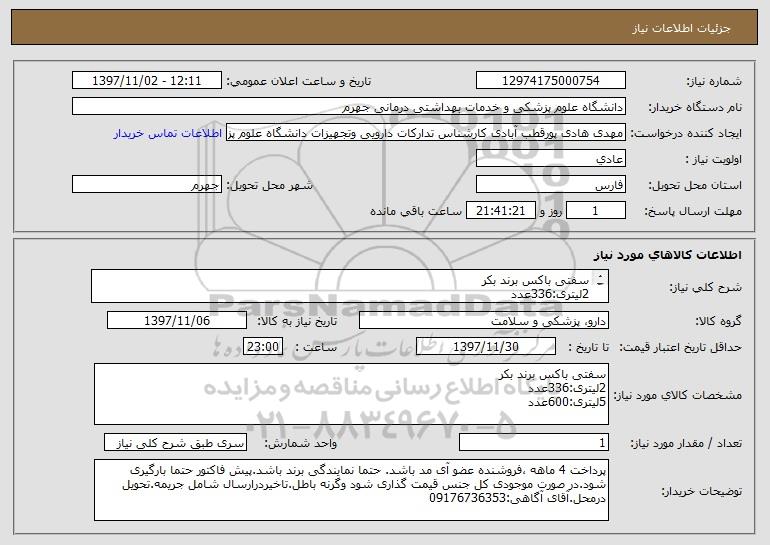Open the اطلاعات تماس خریدار link
Image resolution: width=770 pixels, height=545 pixels.
[167, 133]
